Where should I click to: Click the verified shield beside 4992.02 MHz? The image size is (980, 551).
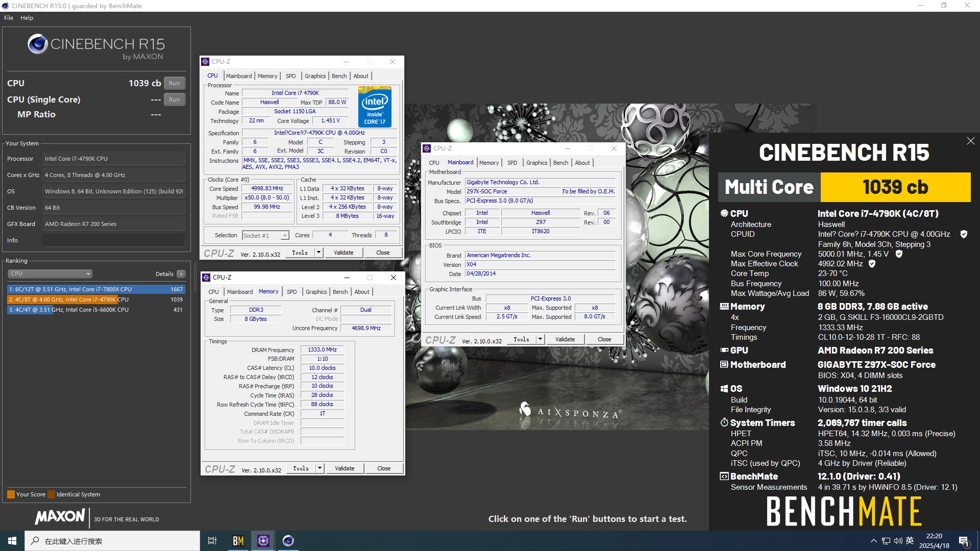[872, 264]
